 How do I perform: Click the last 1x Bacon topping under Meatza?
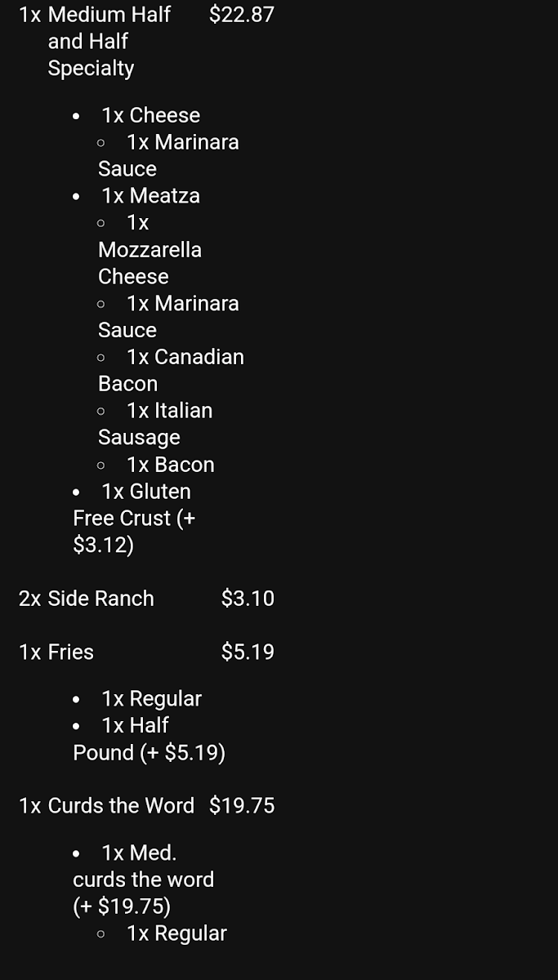(x=170, y=465)
